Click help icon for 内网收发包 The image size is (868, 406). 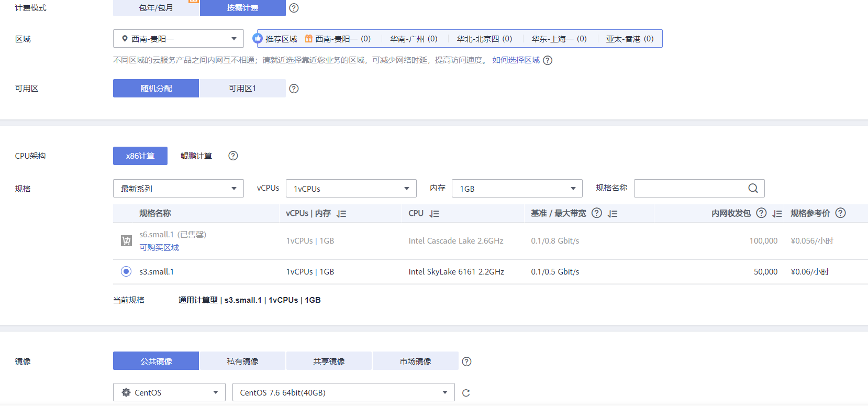(x=761, y=213)
